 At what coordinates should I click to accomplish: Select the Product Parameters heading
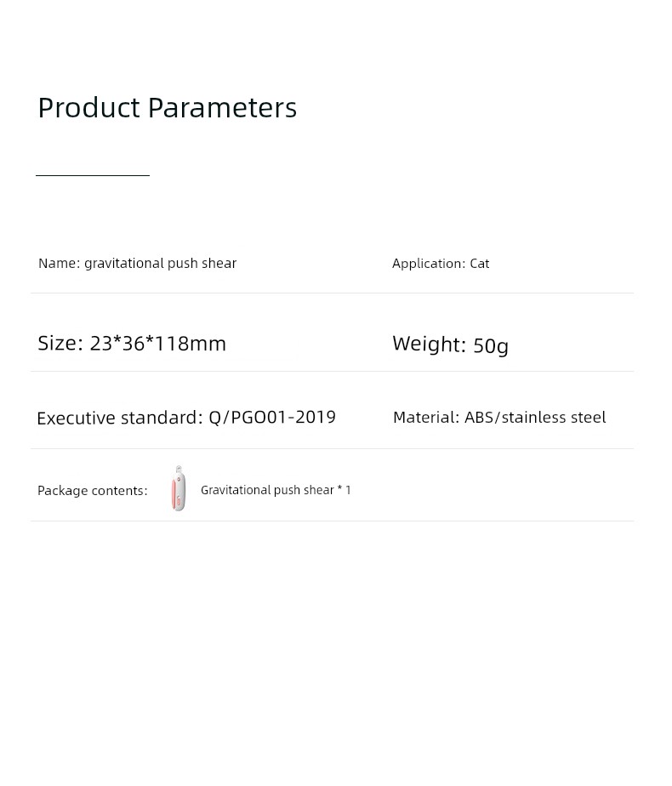point(168,108)
